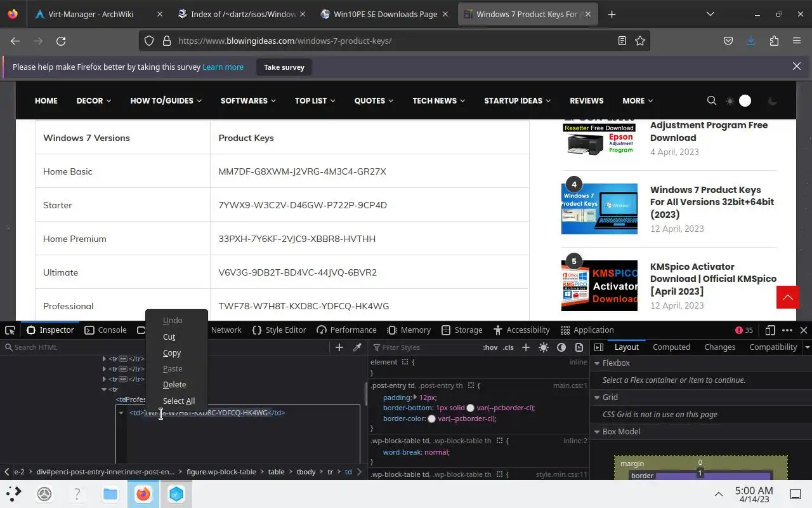The width and height of the screenshot is (812, 508).
Task: Open the Application tab
Action: tap(587, 330)
